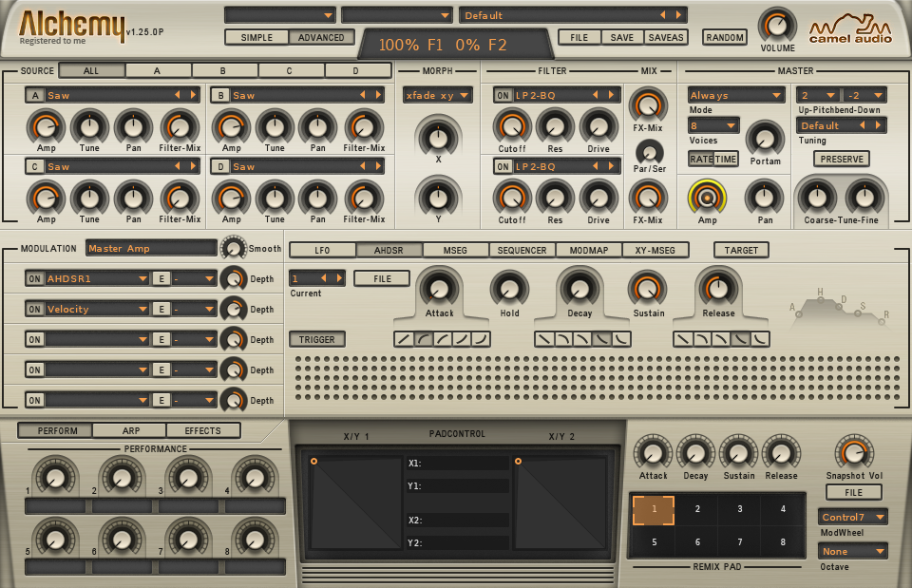Click the E button in Velocity row
Viewport: 912px width, 588px height.
click(161, 310)
